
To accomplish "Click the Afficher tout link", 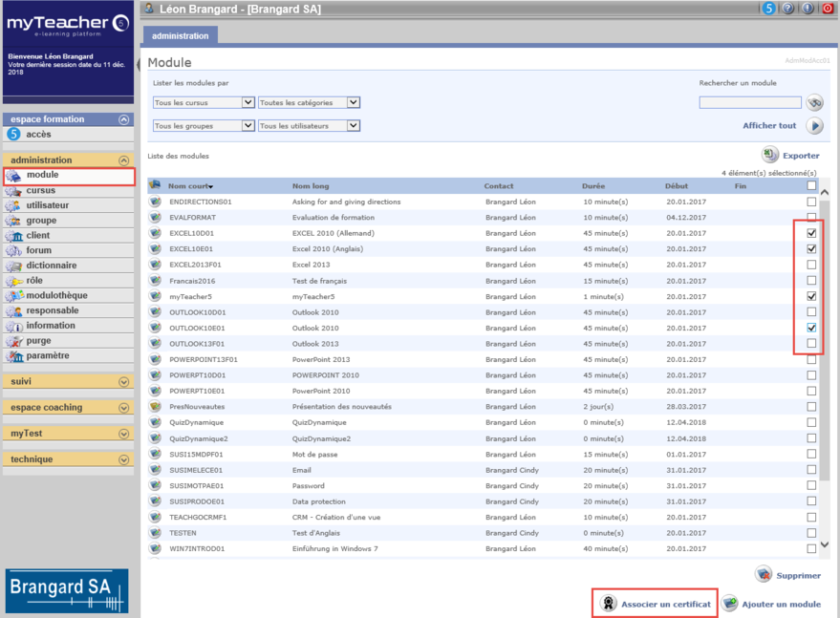I will (x=769, y=126).
